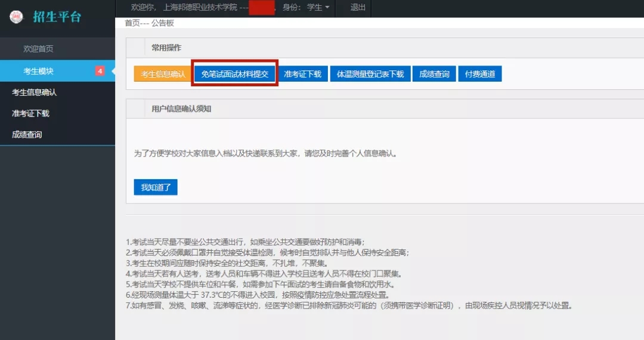This screenshot has width=644, height=340.
Task: Download via 体温测量登记表下载 button
Action: click(x=370, y=74)
